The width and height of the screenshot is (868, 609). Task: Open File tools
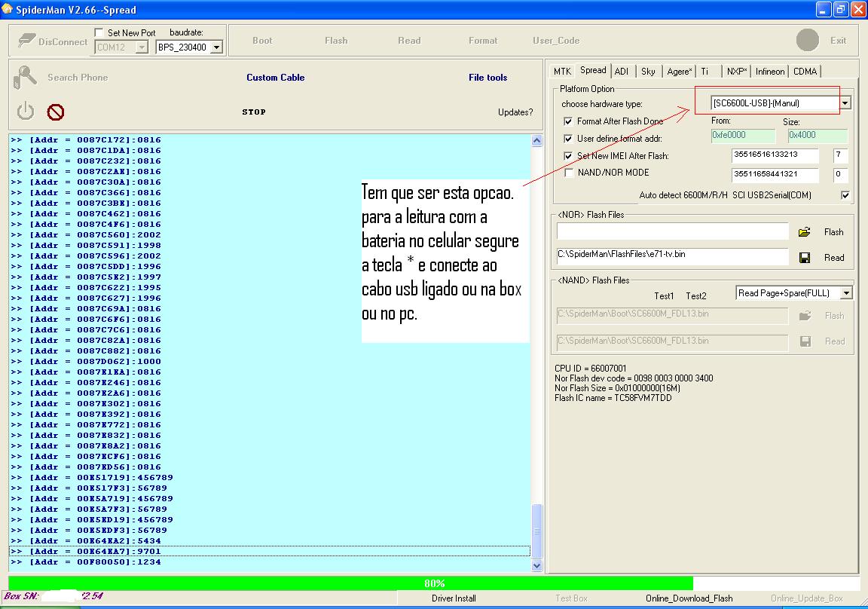click(487, 78)
